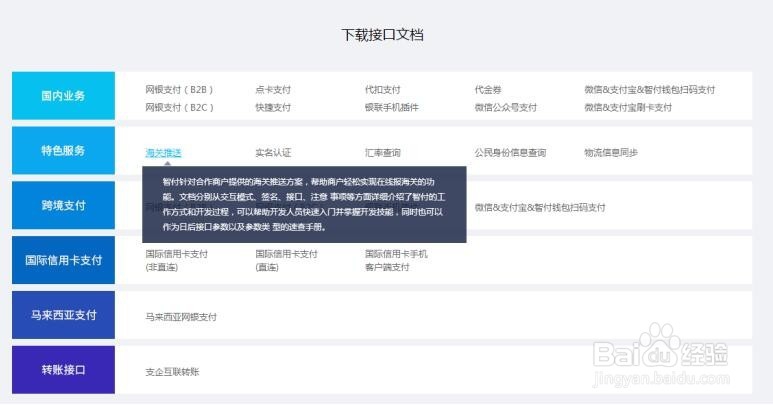The width and height of the screenshot is (773, 405).
Task: Open the 代扣支付 document link
Action: (x=383, y=90)
